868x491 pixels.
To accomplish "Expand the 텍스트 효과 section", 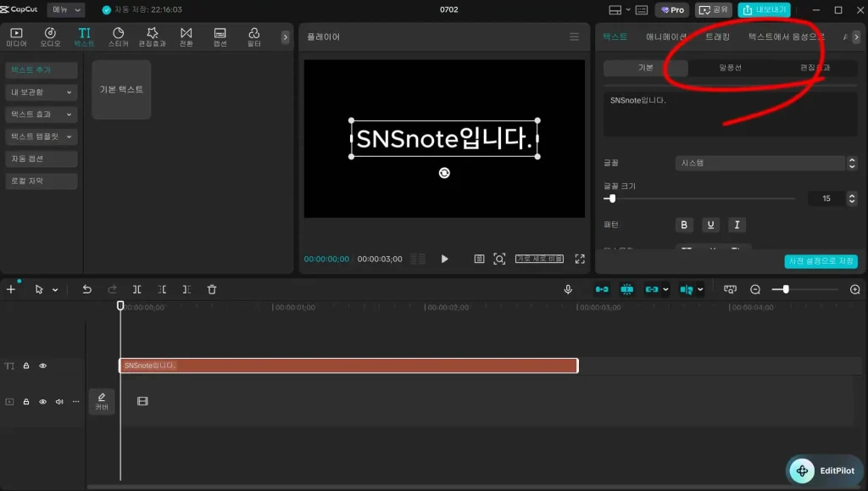I will (x=42, y=114).
